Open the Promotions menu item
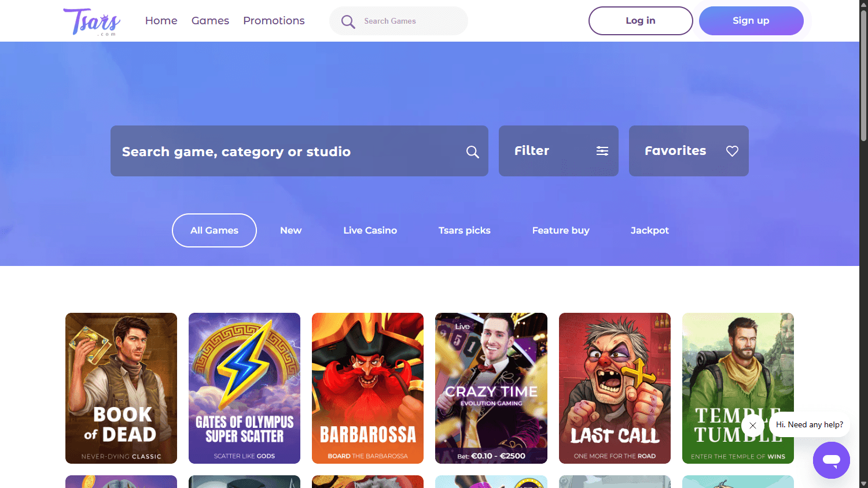This screenshot has width=868, height=488. (274, 21)
